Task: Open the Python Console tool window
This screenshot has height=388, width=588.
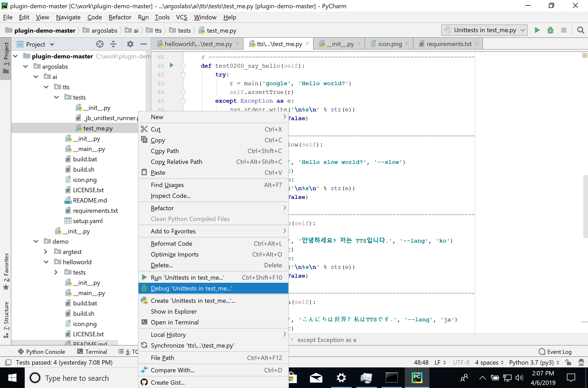Action: coord(41,351)
